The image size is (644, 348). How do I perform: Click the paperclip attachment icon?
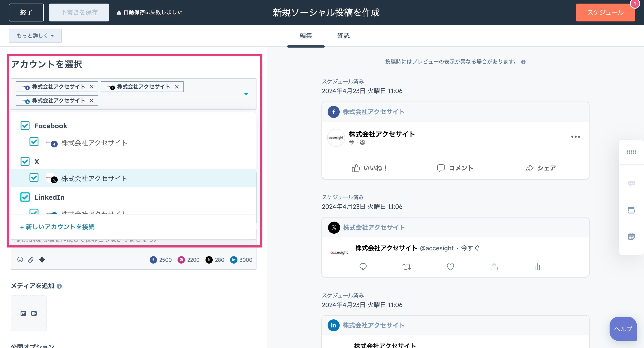point(31,260)
